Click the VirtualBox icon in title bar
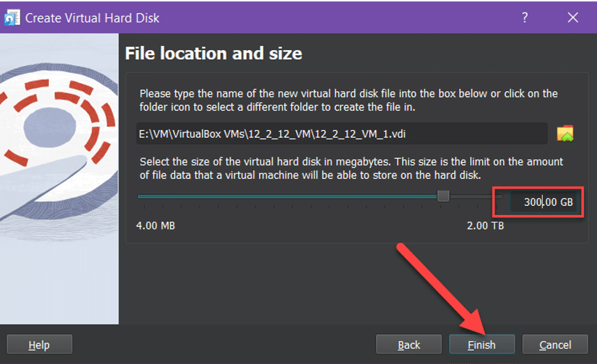The width and height of the screenshot is (597, 364). [12, 17]
